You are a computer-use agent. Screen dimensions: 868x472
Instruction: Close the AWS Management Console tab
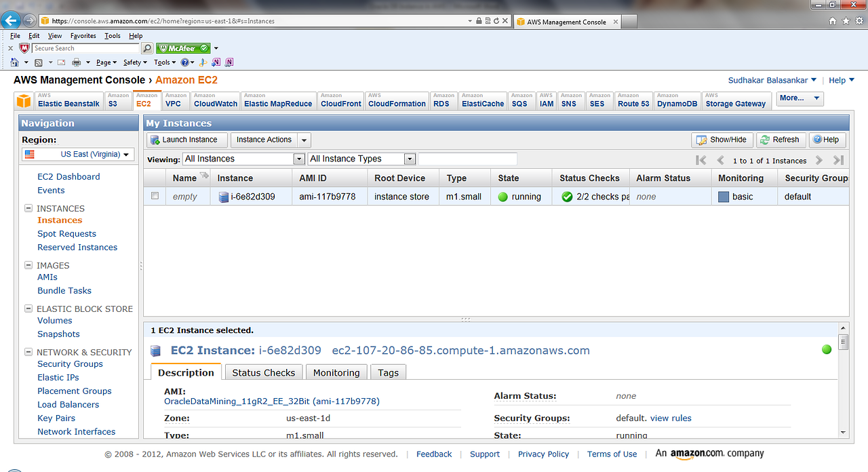(615, 22)
